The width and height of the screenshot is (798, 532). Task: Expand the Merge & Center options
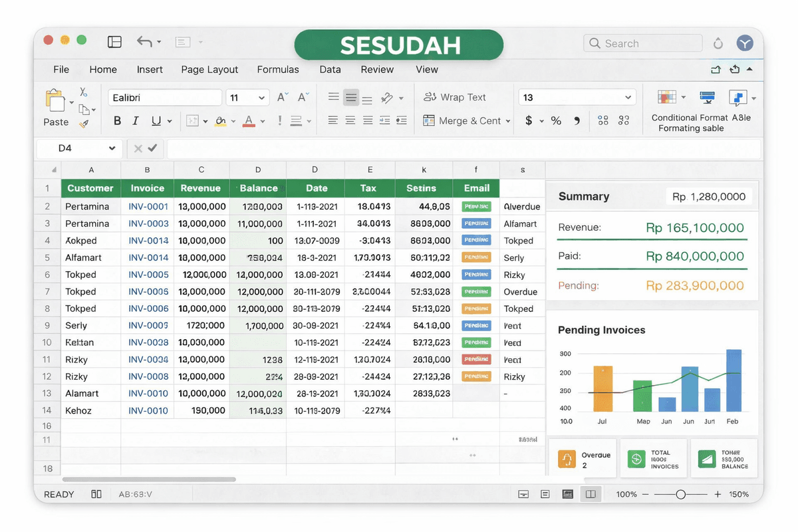[508, 121]
